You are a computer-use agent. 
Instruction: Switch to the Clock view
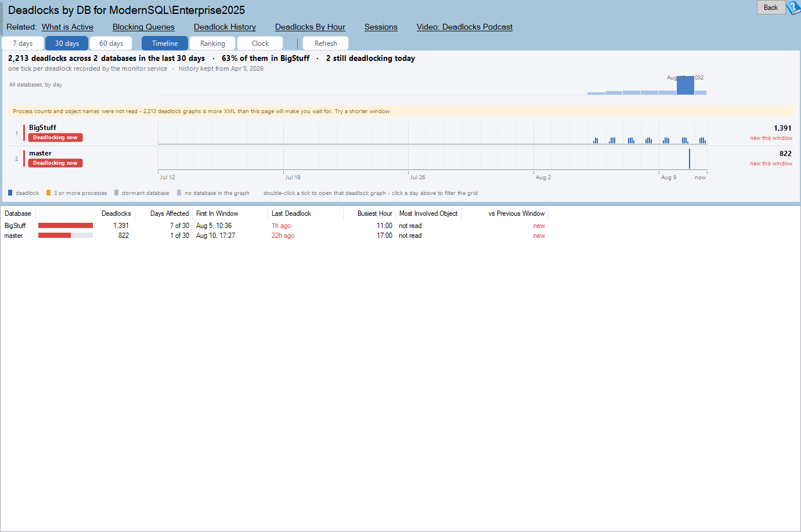tap(260, 44)
